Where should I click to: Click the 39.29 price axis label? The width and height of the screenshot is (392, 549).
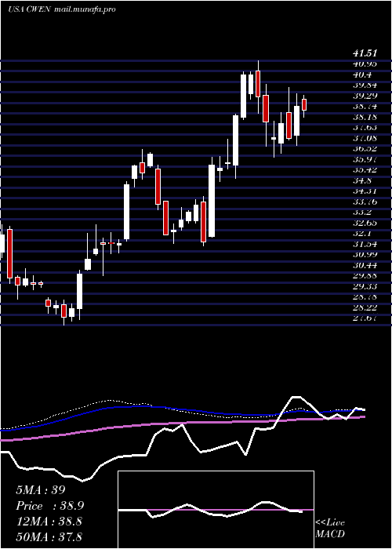(x=365, y=96)
